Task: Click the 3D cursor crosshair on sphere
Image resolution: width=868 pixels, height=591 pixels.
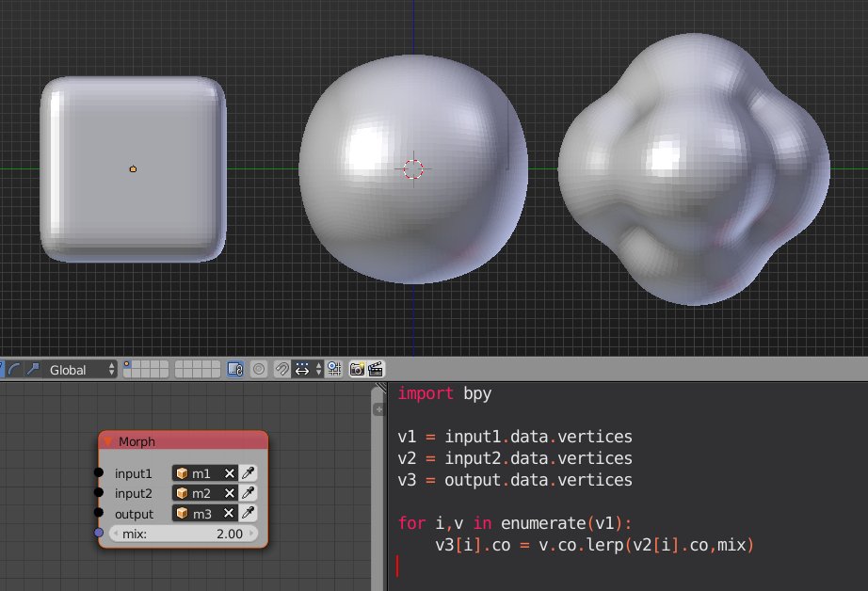Action: click(x=413, y=169)
